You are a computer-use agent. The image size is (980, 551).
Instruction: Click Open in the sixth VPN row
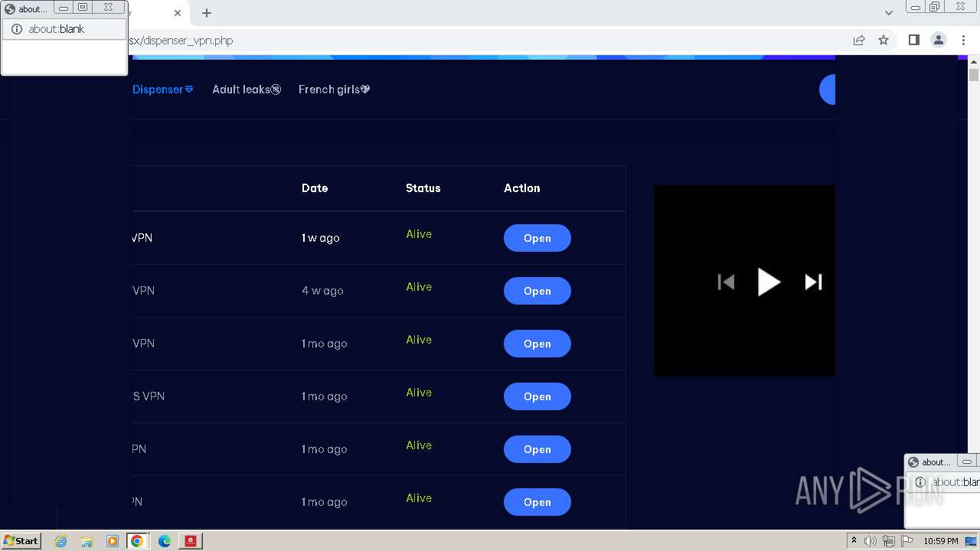pos(537,502)
